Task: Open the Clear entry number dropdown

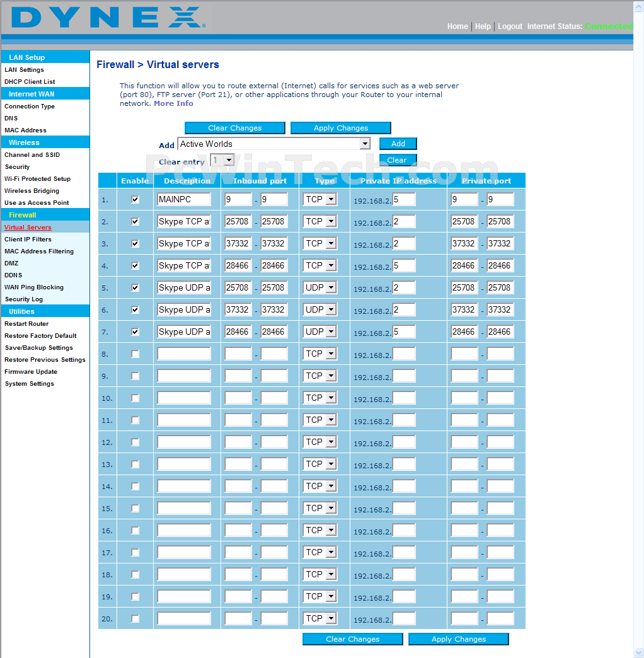Action: click(x=222, y=160)
